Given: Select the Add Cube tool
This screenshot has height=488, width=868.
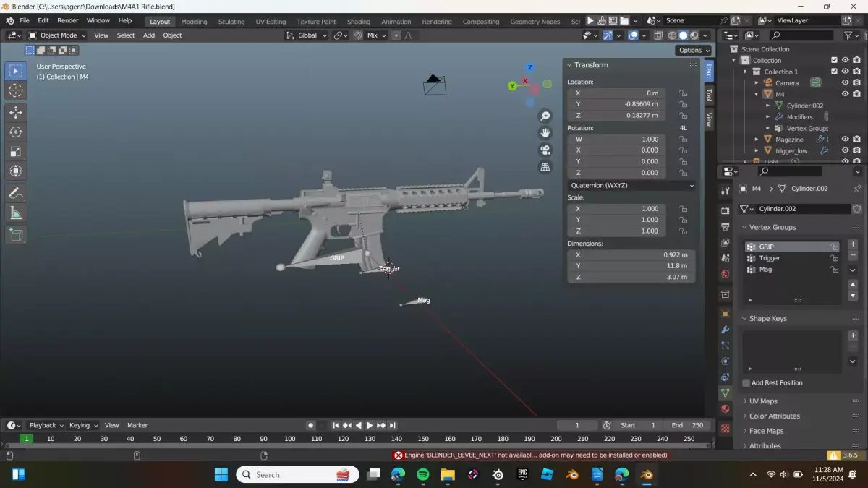Looking at the screenshot, I should pyautogui.click(x=16, y=234).
